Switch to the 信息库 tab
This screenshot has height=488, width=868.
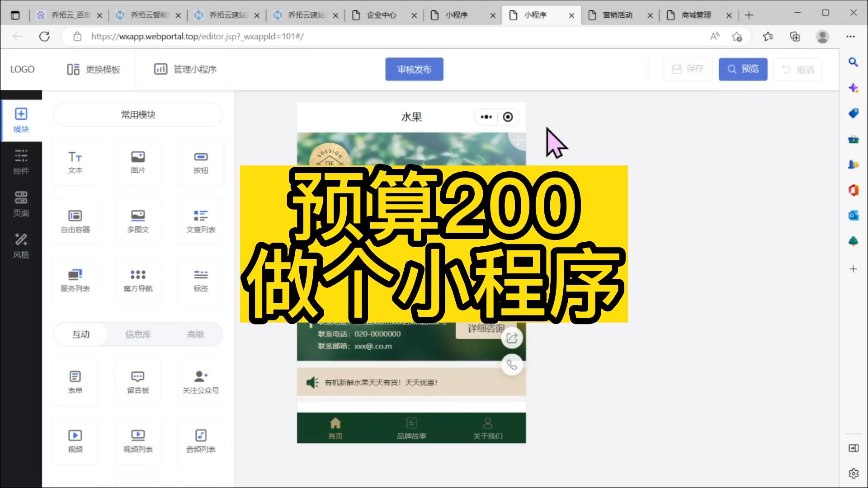138,334
